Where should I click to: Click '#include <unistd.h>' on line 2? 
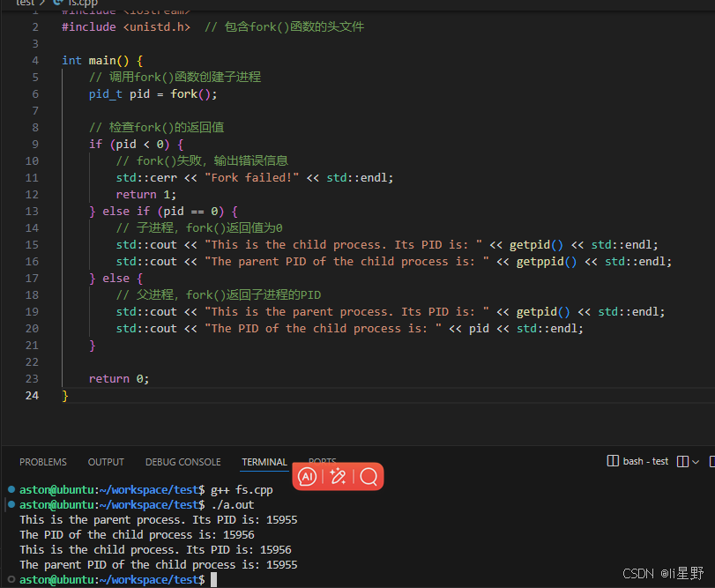[126, 27]
